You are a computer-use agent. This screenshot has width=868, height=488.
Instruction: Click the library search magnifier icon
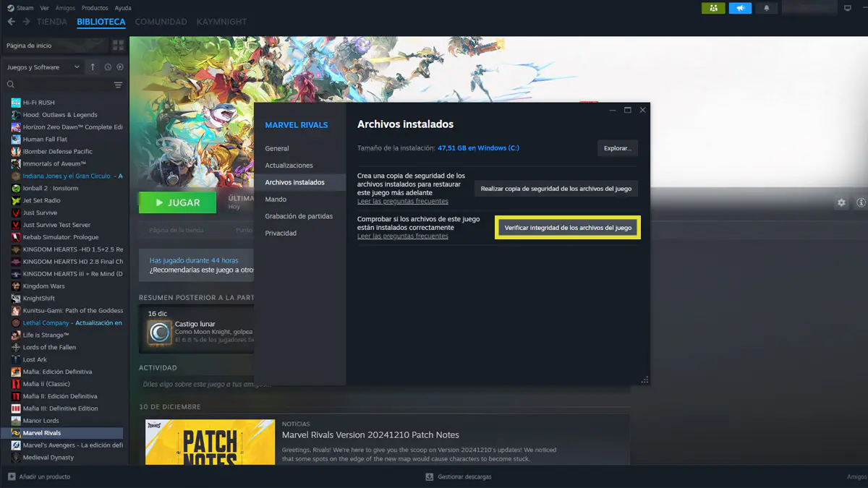tap(11, 85)
